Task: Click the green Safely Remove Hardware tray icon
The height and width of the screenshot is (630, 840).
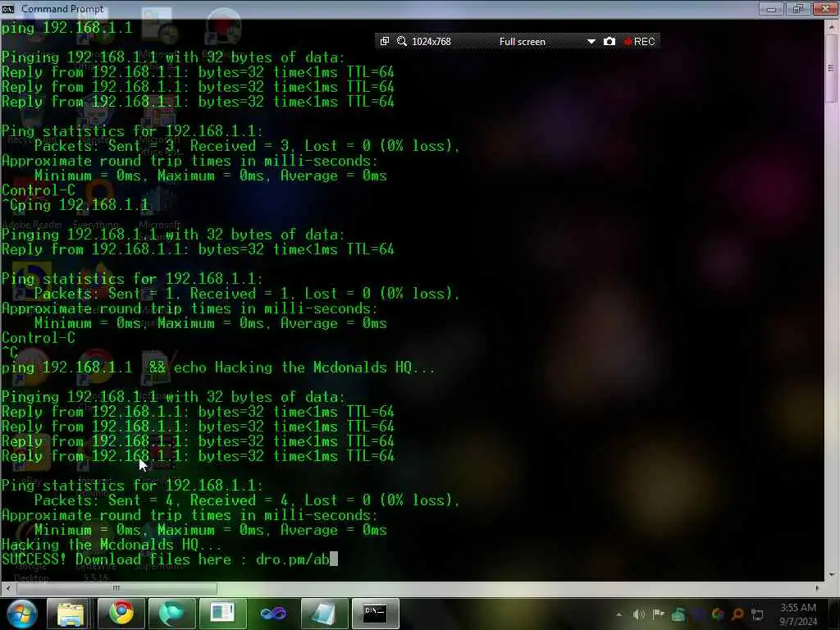Action: 678,614
